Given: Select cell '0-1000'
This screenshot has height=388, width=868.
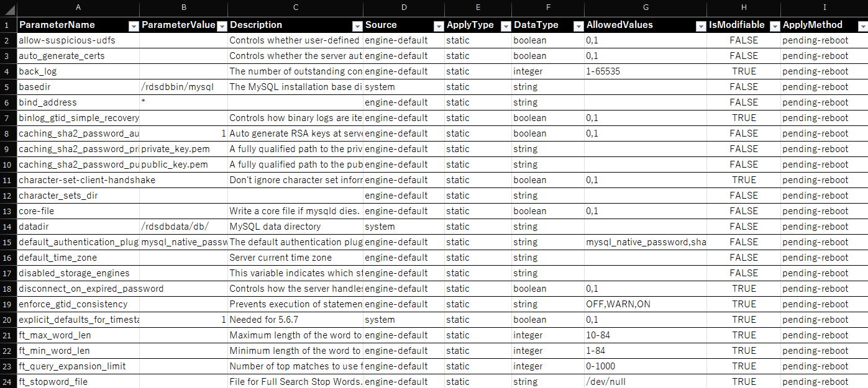Looking at the screenshot, I should (646, 366).
